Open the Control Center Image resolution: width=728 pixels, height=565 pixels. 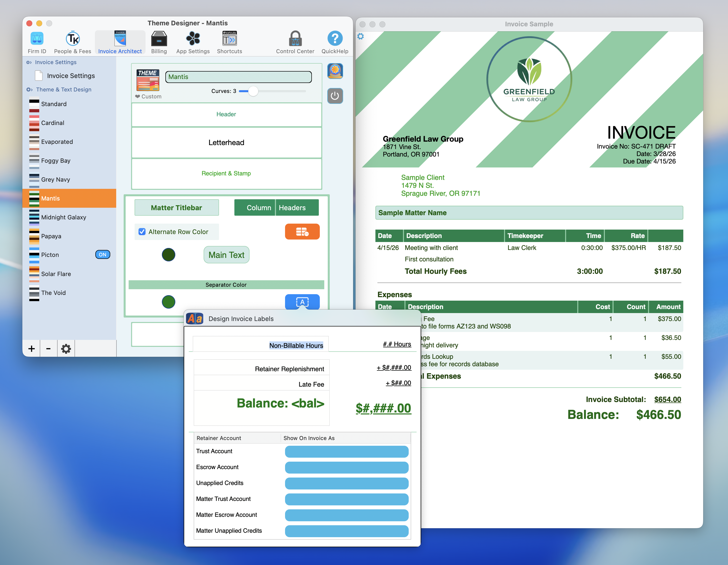(x=295, y=42)
